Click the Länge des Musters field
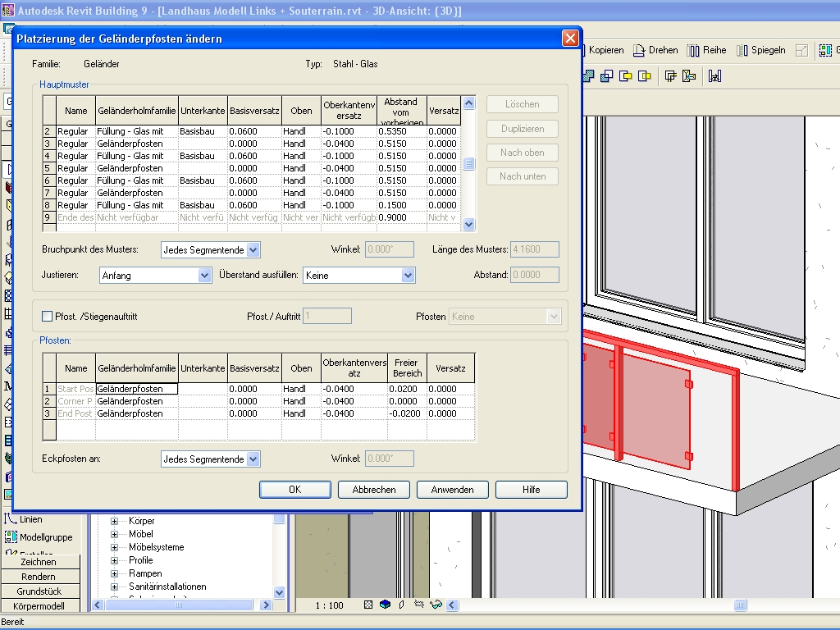Viewport: 840px width, 630px height. coord(535,249)
